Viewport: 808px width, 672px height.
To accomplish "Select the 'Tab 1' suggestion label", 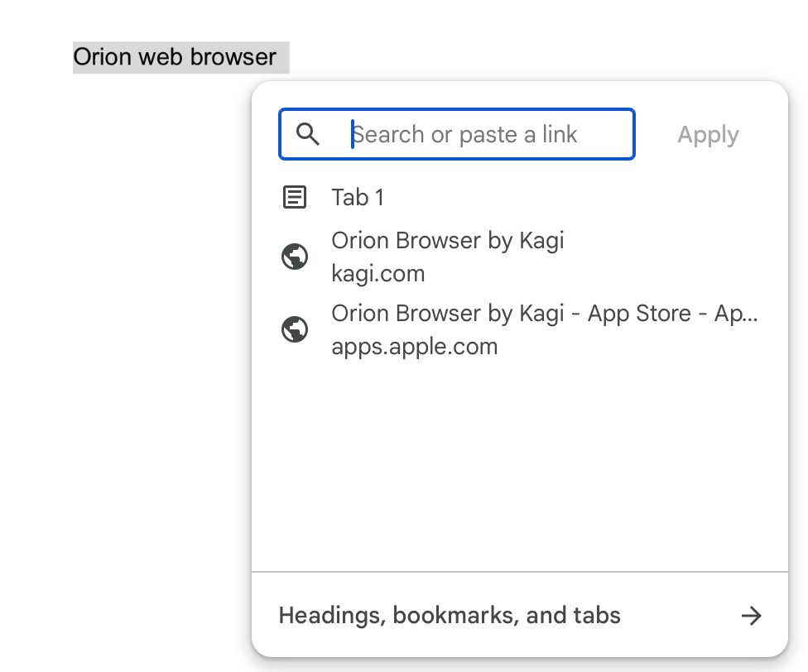I will (358, 197).
